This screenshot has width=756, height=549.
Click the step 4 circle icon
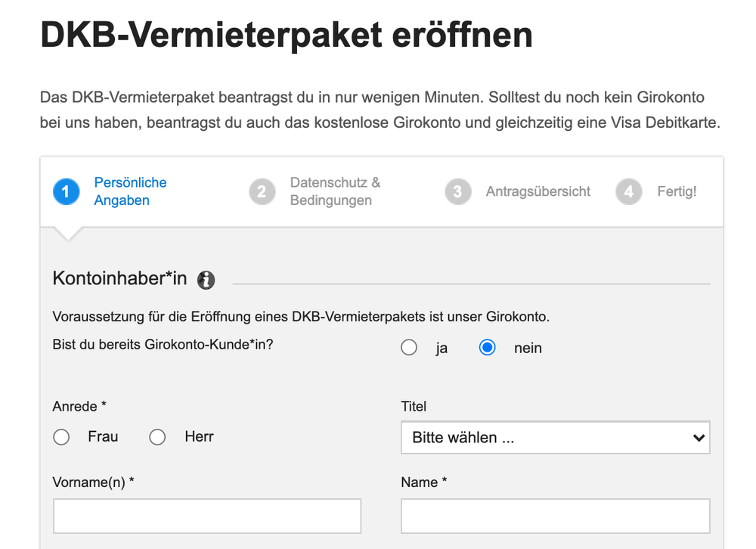click(629, 191)
